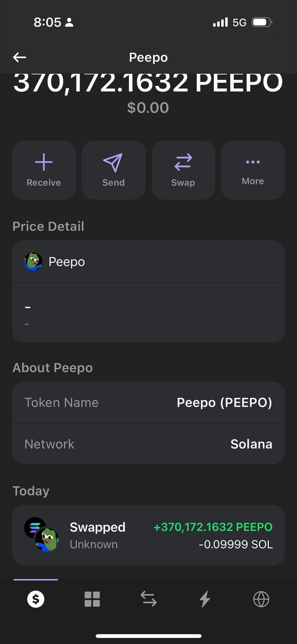Tap the Peepo page title
297x644 pixels.
148,58
